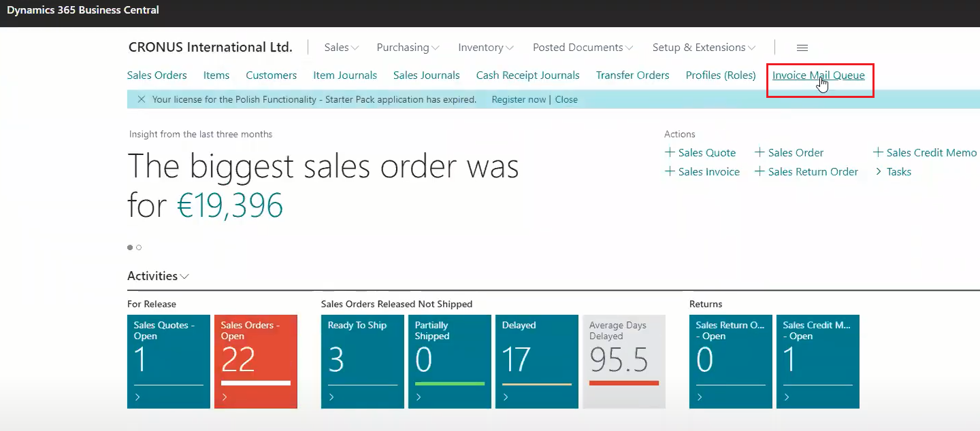Expand the Inventory menu

click(486, 48)
